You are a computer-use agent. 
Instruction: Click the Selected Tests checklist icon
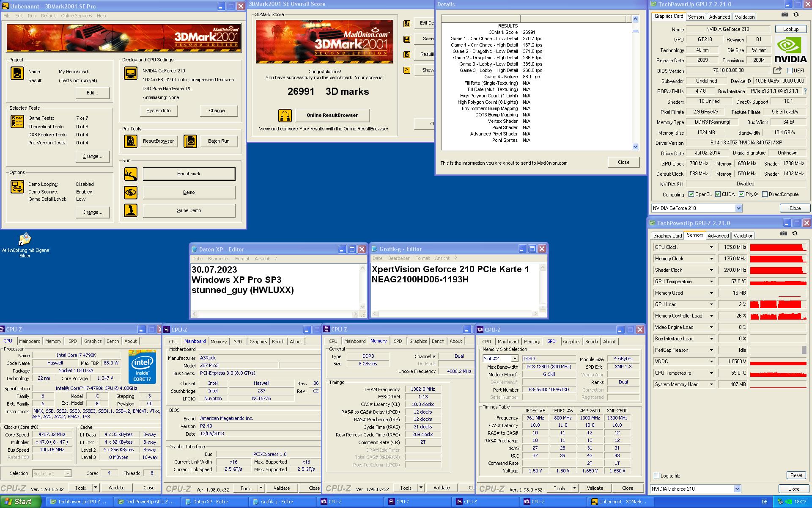tap(17, 121)
